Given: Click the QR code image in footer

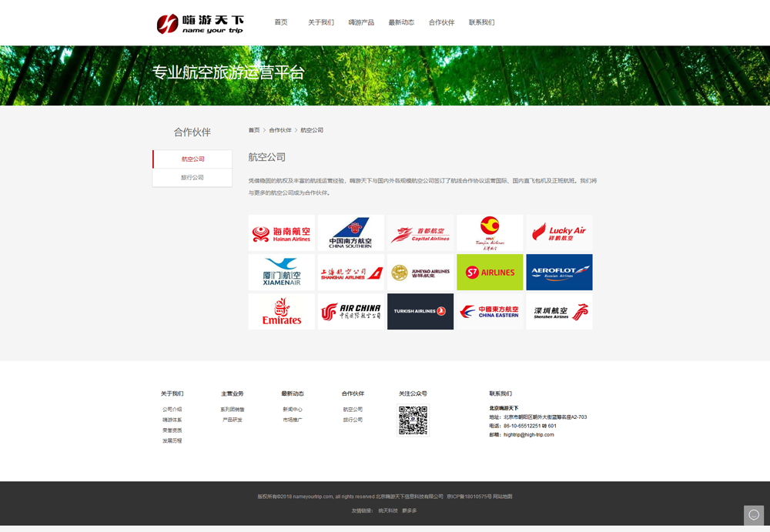Looking at the screenshot, I should [x=413, y=420].
